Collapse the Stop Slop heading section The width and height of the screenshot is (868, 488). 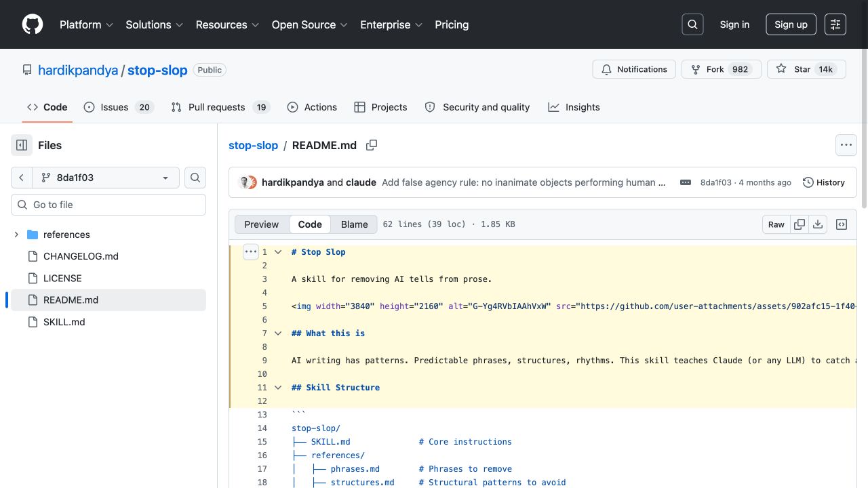[x=278, y=251]
